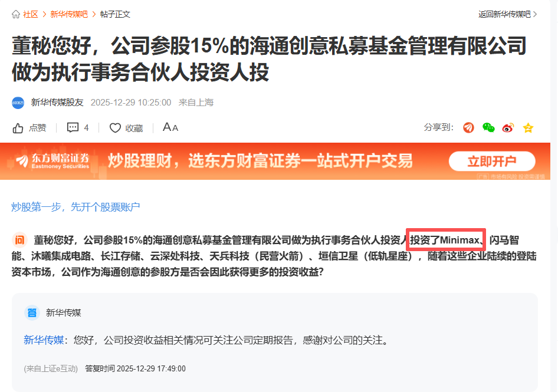
Task: Share to Eastmoney via orange icon
Action: point(468,127)
